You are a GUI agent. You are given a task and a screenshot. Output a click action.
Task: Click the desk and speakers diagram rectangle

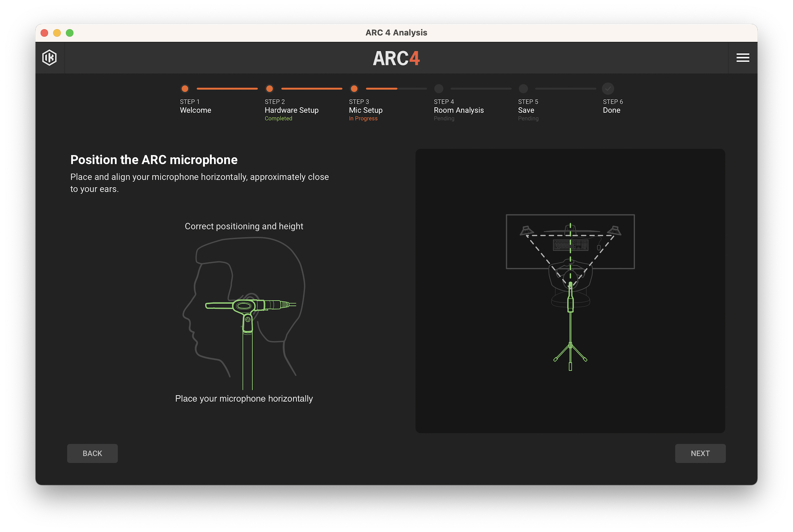pyautogui.click(x=533, y=252)
